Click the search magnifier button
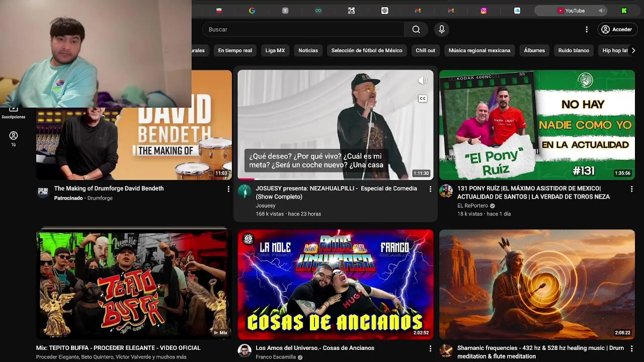 416,30
